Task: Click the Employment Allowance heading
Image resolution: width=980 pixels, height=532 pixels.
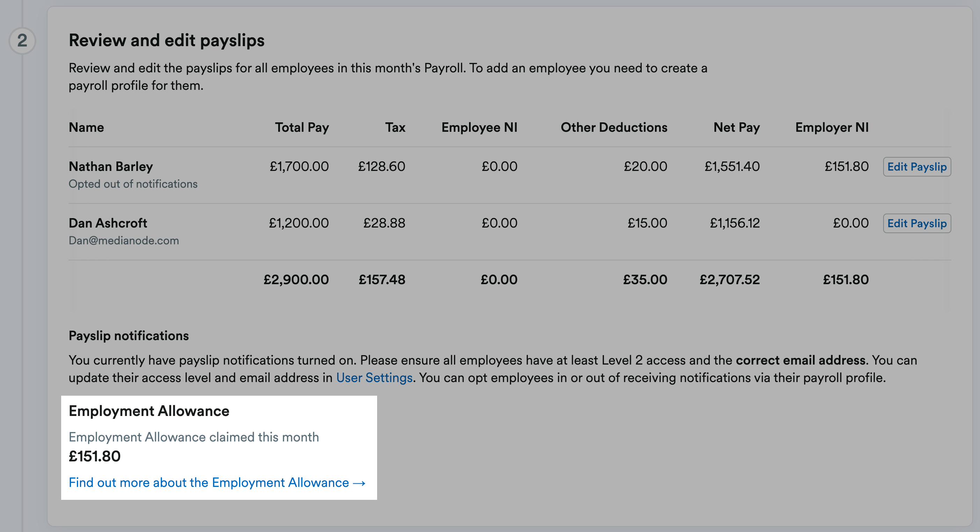Action: [149, 411]
